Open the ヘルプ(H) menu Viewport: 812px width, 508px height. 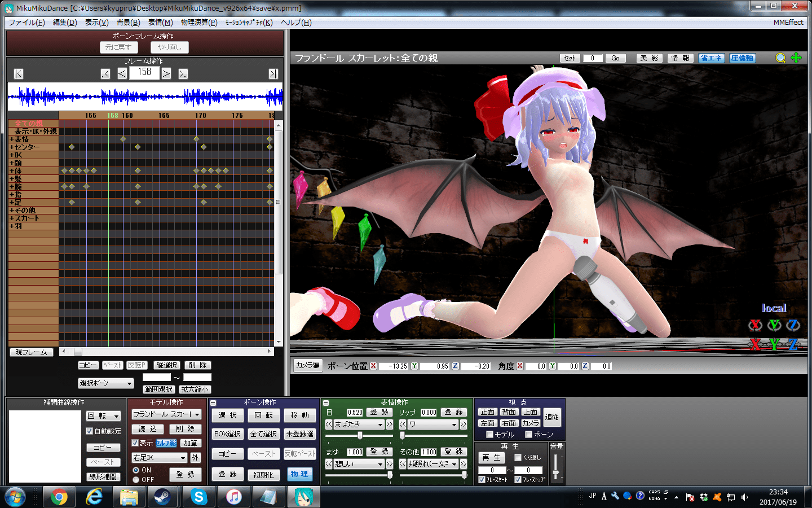(x=296, y=23)
